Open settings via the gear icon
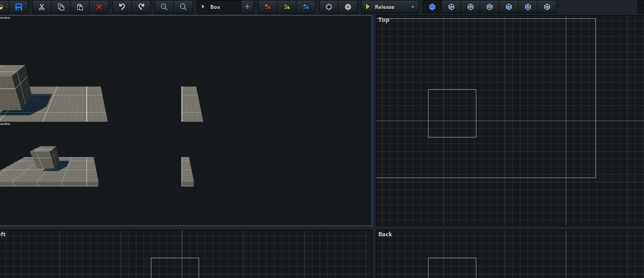 348,7
